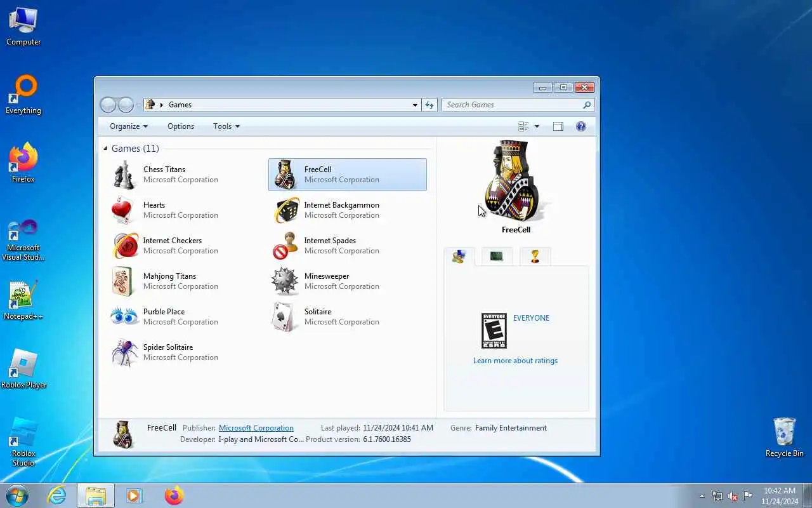Image resolution: width=812 pixels, height=508 pixels.
Task: Open the address bar history dropdown
Action: coord(415,105)
